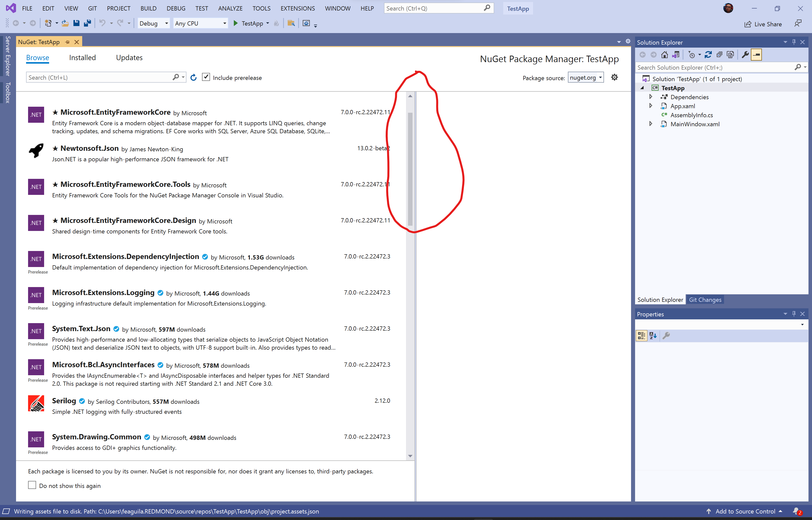Switch to Updates tab
This screenshot has width=812, height=520.
(129, 58)
